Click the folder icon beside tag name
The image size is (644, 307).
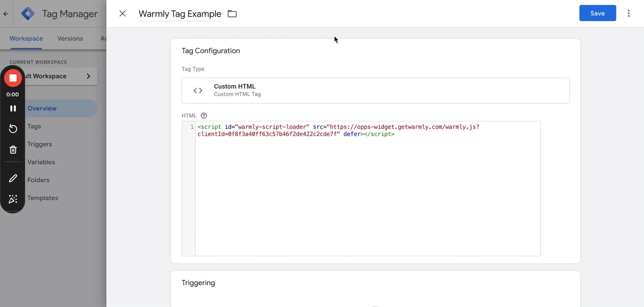(x=232, y=14)
